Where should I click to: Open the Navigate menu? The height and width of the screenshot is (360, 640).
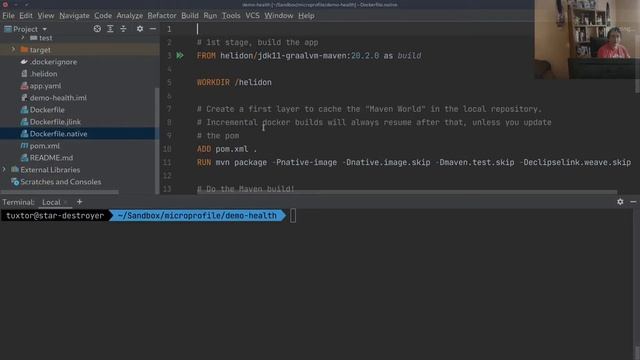coord(74,16)
